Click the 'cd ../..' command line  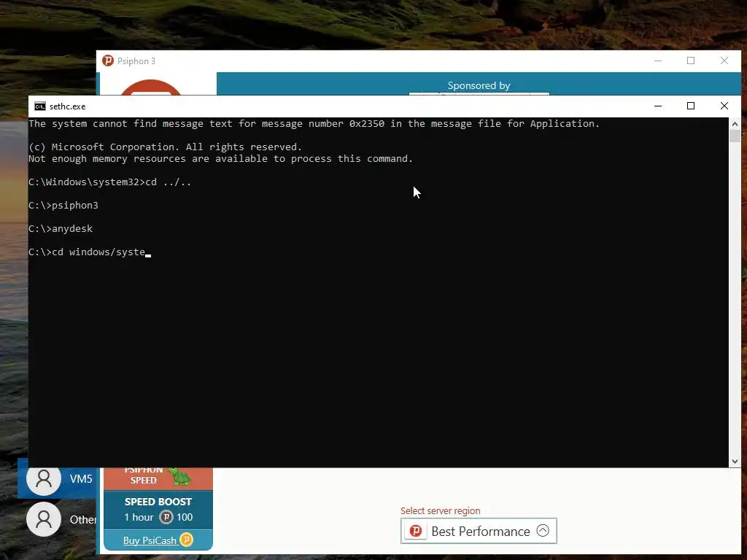click(x=109, y=182)
